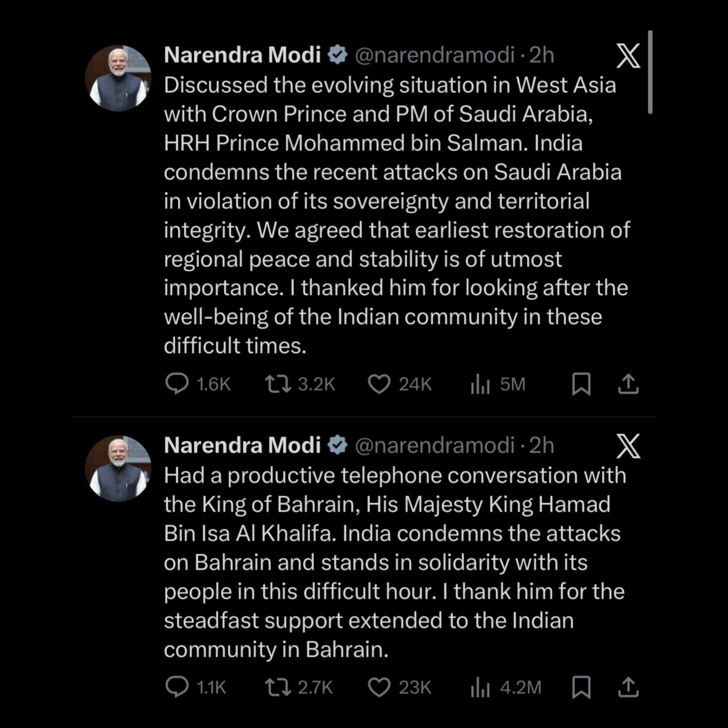This screenshot has height=728, width=728.
Task: Bookmark the Saudi Arabia tweet
Action: click(581, 384)
